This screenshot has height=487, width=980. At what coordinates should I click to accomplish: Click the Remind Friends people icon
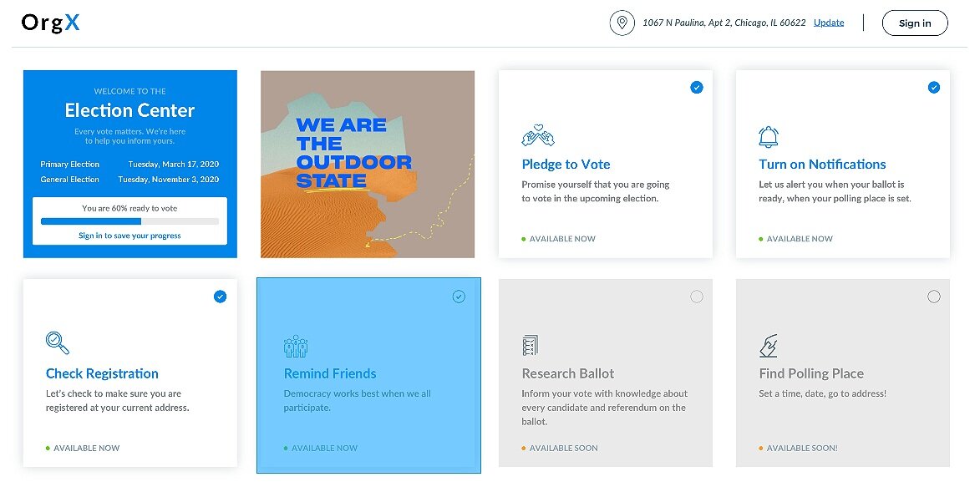296,346
